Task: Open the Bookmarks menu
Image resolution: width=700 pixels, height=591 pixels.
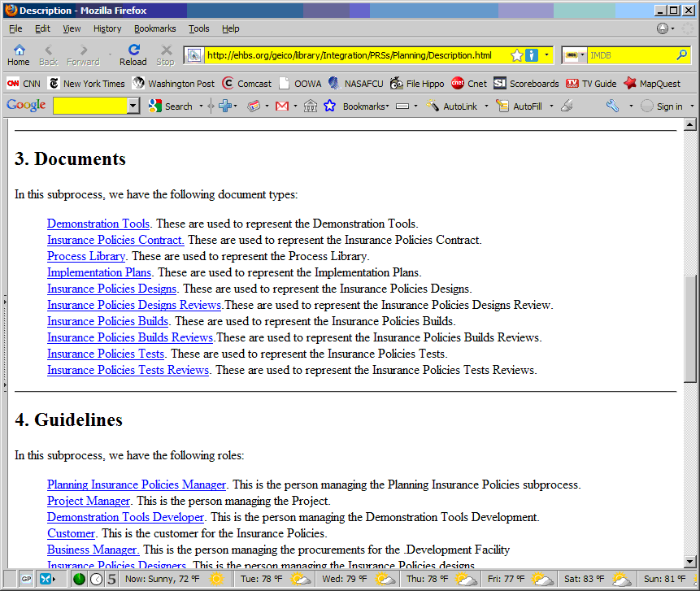Action: click(x=155, y=28)
